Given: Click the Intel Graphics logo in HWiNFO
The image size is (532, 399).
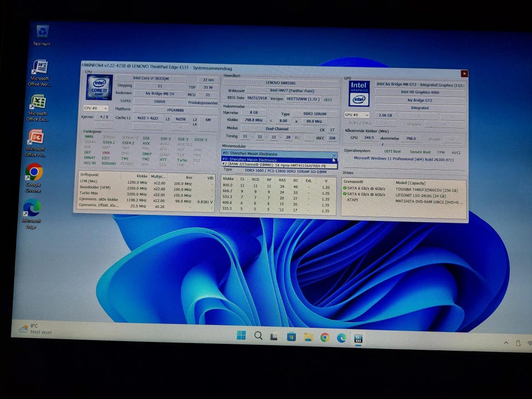Looking at the screenshot, I should [359, 93].
